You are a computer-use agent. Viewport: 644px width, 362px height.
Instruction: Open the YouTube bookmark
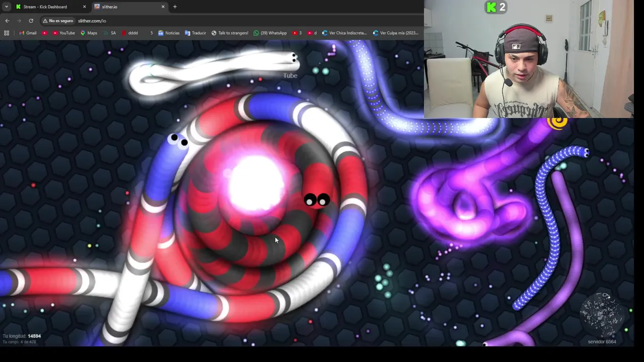(x=64, y=33)
